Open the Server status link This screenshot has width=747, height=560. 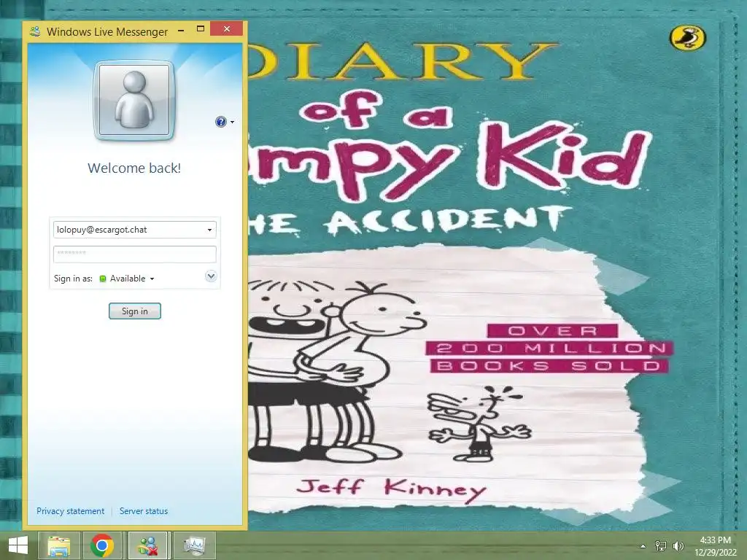click(144, 511)
